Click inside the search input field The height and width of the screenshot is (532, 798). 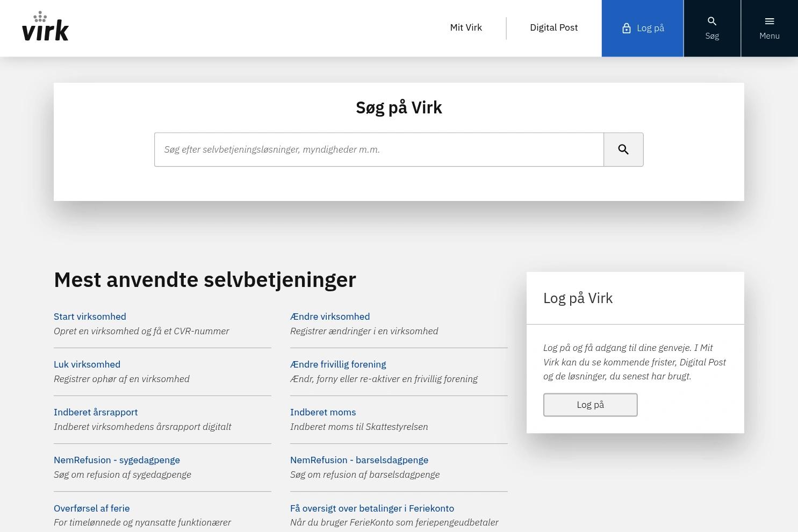click(379, 149)
